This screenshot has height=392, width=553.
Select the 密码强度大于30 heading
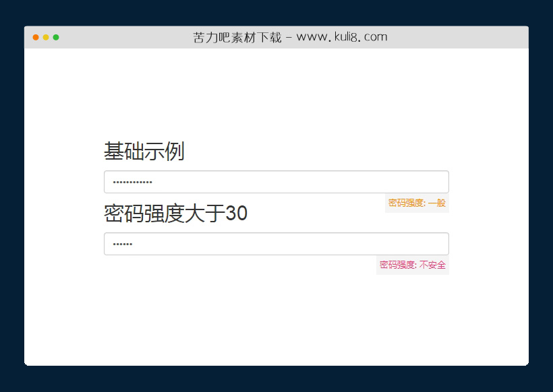[175, 214]
